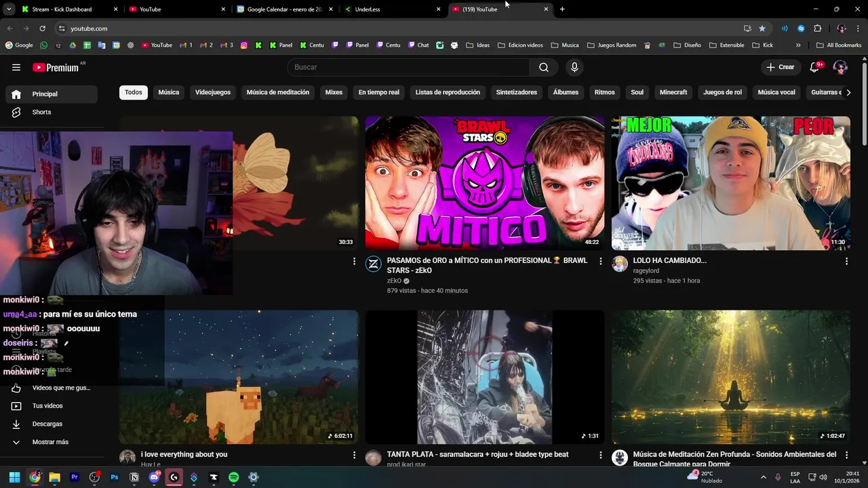868x488 pixels.
Task: Open the All Bookmarks folder
Action: click(839, 45)
